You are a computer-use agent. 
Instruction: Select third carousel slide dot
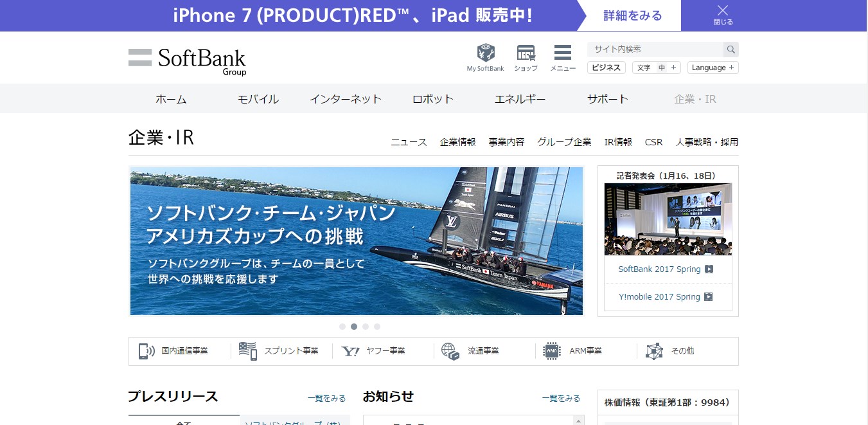[x=366, y=327]
